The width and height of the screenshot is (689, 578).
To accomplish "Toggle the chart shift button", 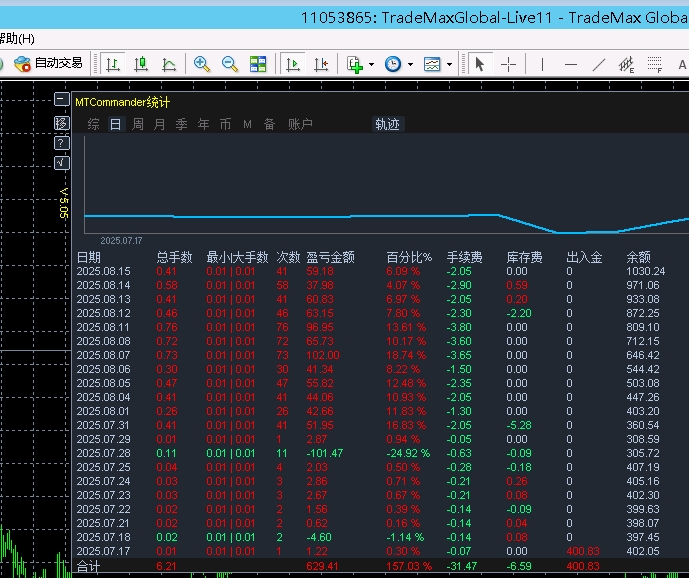I will (x=321, y=64).
